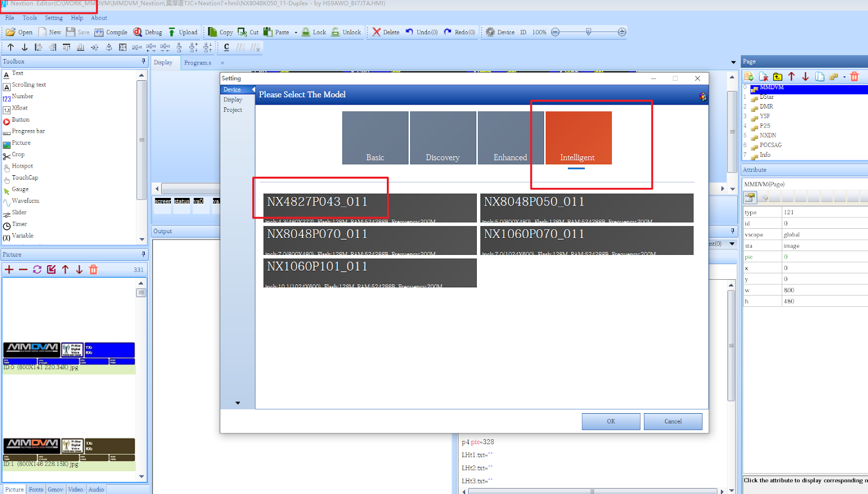Click the Delete page icon in Page panel
This screenshot has width=868, height=494.
click(x=763, y=76)
